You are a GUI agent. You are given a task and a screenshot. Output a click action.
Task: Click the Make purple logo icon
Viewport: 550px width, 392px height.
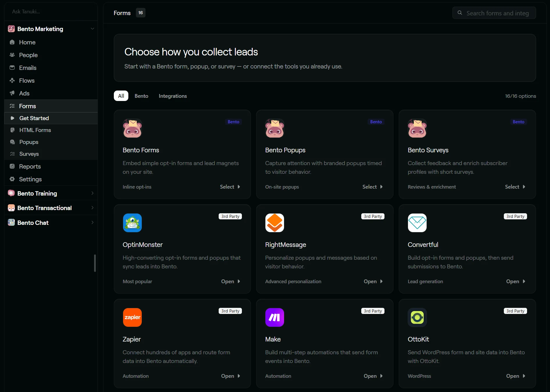275,317
